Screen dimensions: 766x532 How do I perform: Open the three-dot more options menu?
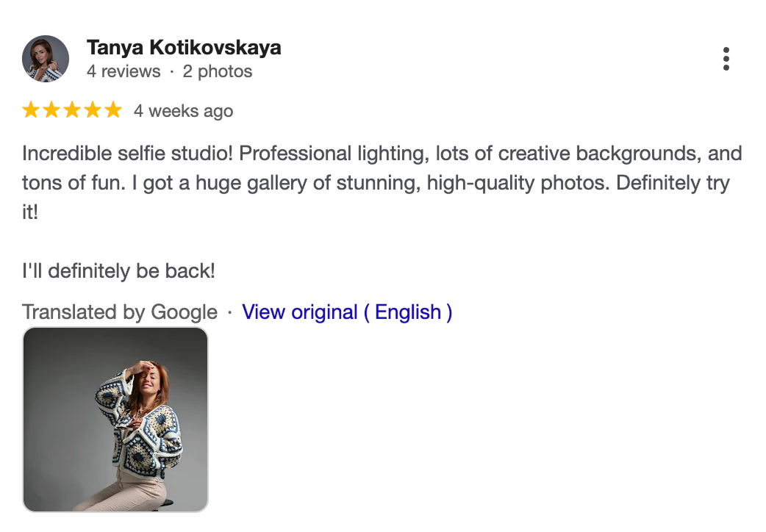726,59
